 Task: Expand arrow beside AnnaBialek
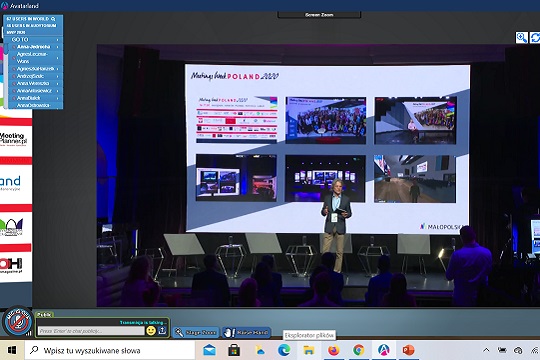tap(58, 98)
